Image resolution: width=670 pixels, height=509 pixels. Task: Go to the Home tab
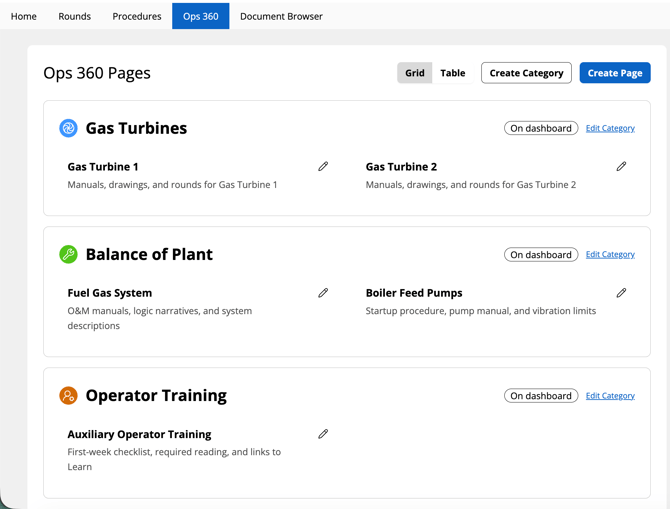point(24,16)
